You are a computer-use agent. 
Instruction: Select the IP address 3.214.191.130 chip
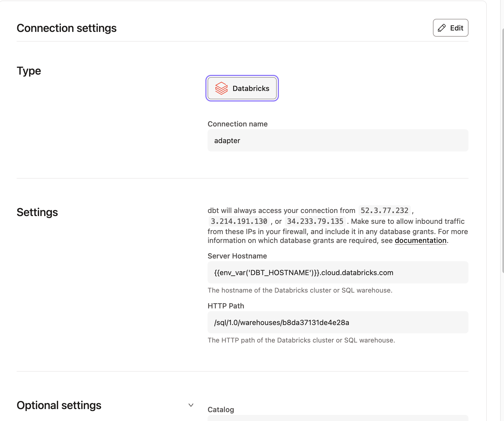click(239, 221)
